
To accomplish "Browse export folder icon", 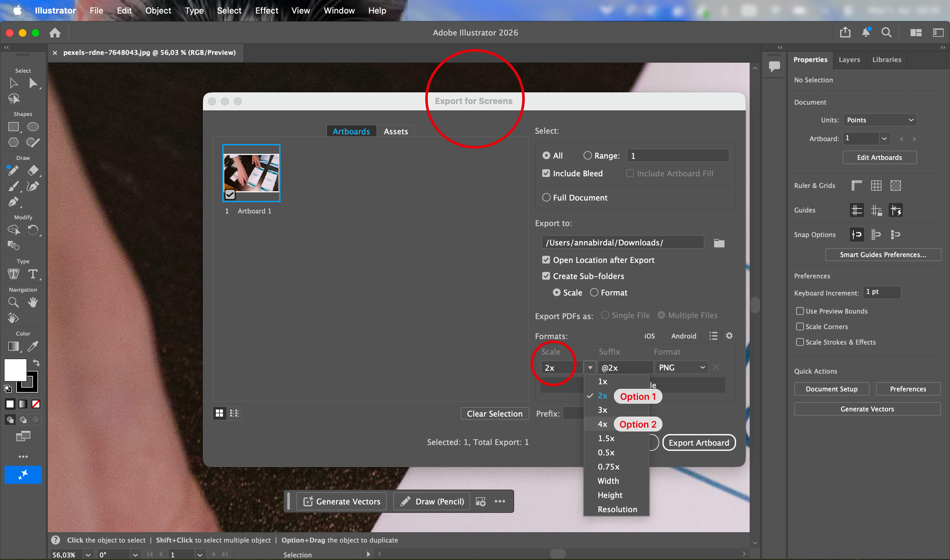I will tap(719, 243).
